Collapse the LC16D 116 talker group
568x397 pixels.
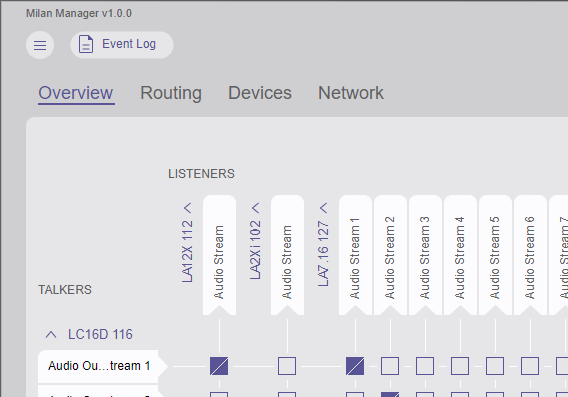(51, 334)
